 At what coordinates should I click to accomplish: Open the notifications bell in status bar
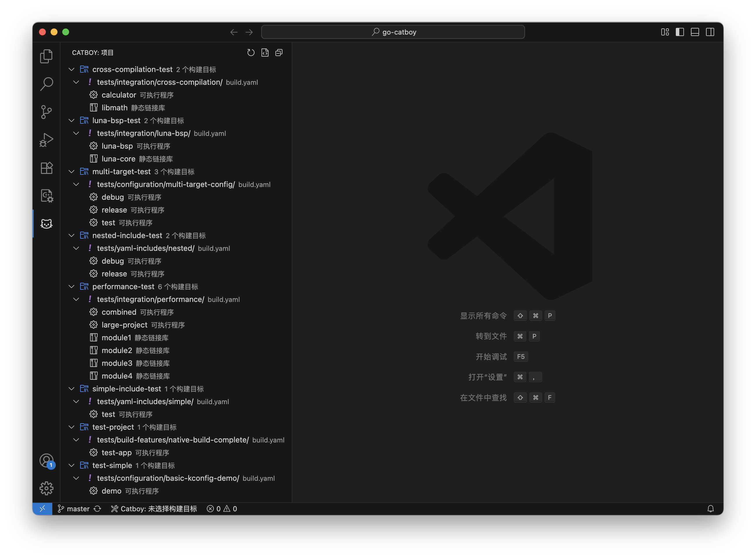(x=711, y=509)
